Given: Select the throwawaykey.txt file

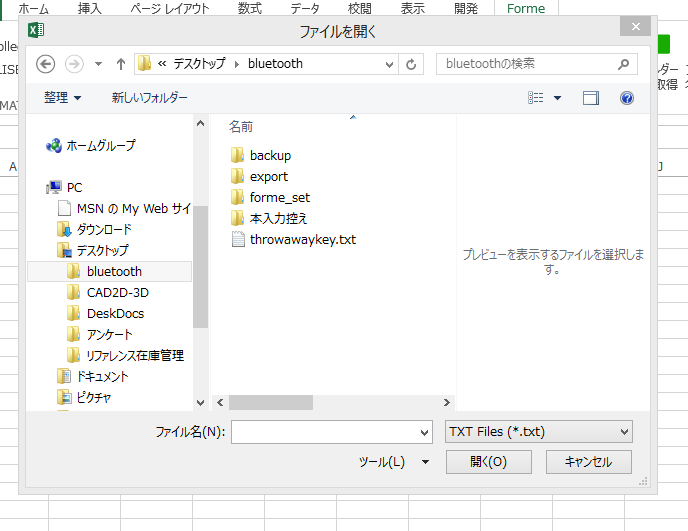Looking at the screenshot, I should [x=302, y=239].
